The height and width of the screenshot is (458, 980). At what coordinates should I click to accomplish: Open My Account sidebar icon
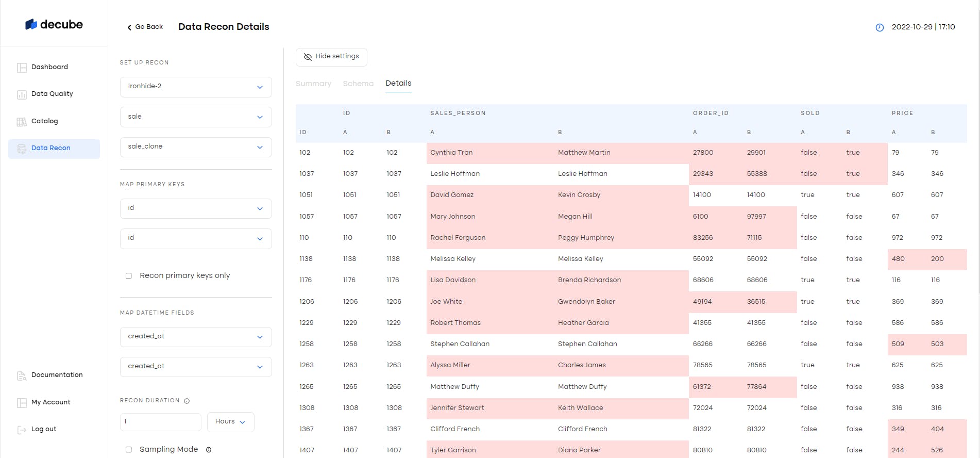tap(22, 403)
